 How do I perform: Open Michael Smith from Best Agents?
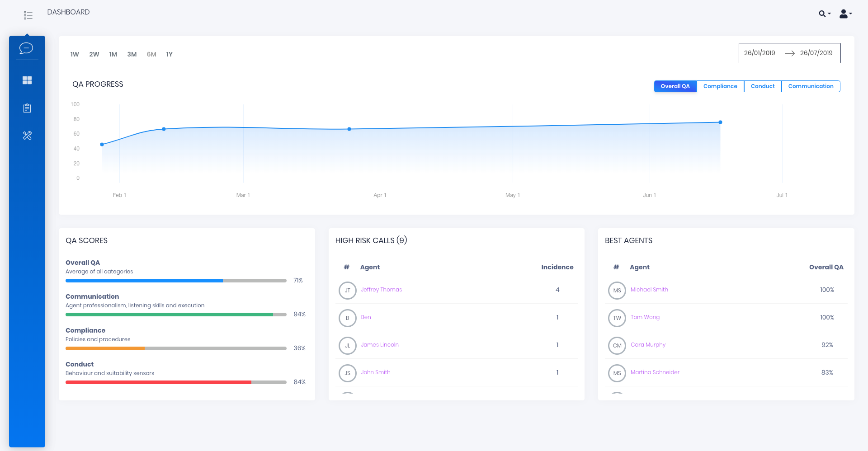tap(649, 290)
